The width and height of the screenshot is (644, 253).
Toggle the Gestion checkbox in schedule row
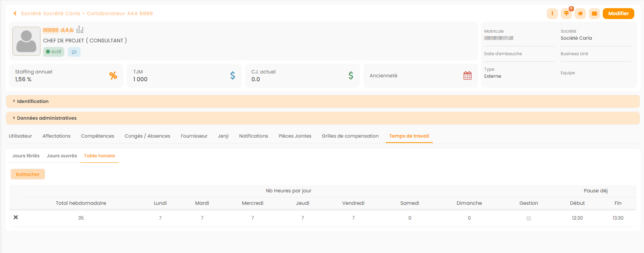pyautogui.click(x=528, y=218)
